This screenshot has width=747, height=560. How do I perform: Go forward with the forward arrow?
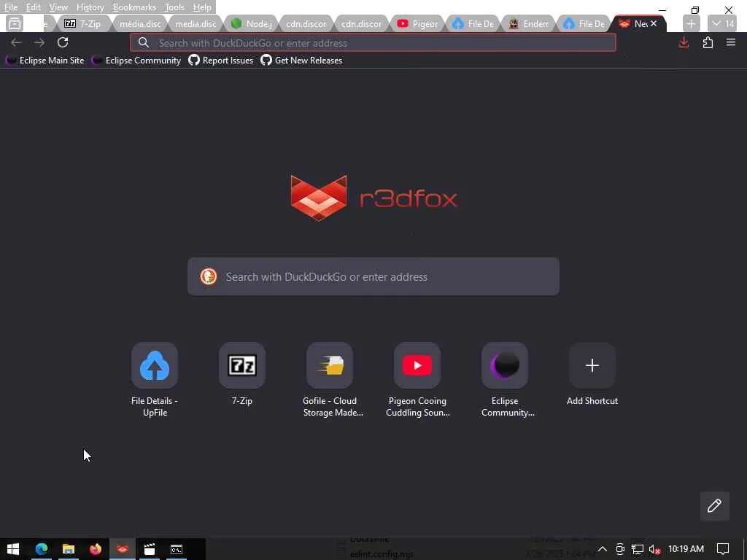39,42
